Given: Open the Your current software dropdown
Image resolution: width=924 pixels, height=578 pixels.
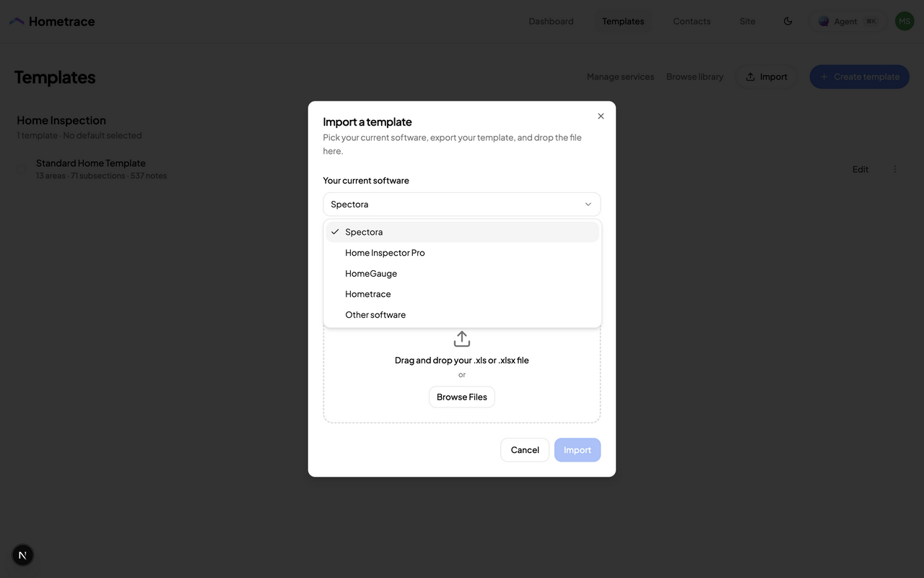Looking at the screenshot, I should pyautogui.click(x=462, y=204).
